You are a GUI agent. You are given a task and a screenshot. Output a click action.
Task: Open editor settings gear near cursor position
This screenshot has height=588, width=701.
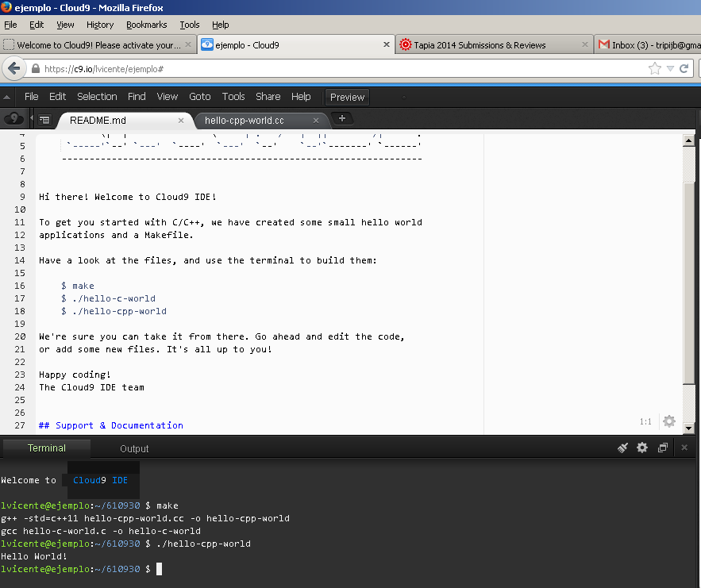pyautogui.click(x=669, y=421)
